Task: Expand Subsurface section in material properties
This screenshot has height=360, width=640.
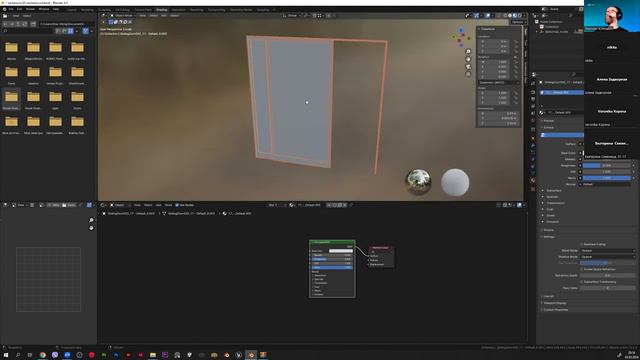Action: (x=553, y=191)
